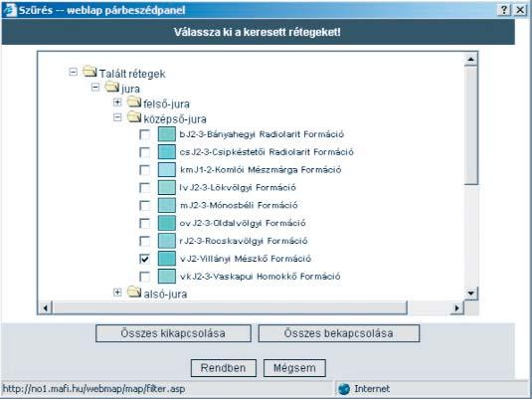Select the középső-jura folder icon
The height and width of the screenshot is (399, 532).
pos(134,117)
